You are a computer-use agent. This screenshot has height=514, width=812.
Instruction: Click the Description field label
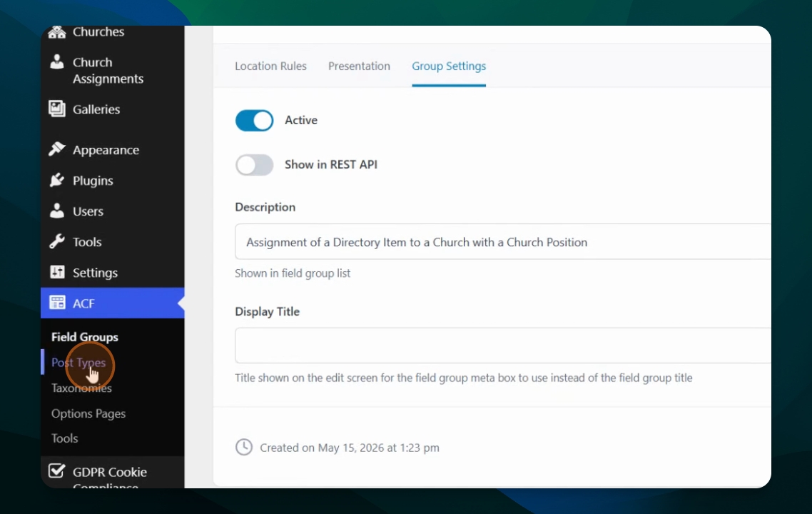click(265, 207)
